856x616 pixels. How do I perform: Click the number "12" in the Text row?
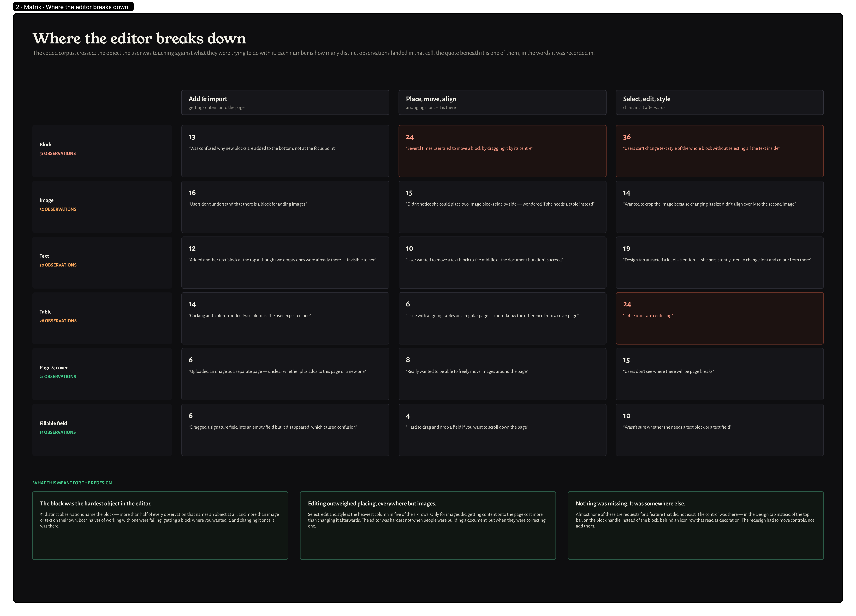click(192, 249)
